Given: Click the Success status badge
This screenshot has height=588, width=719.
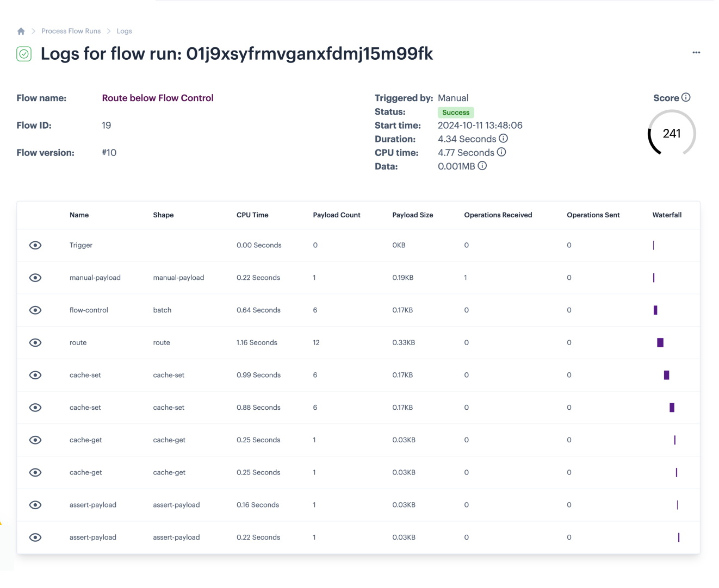Looking at the screenshot, I should [x=456, y=112].
